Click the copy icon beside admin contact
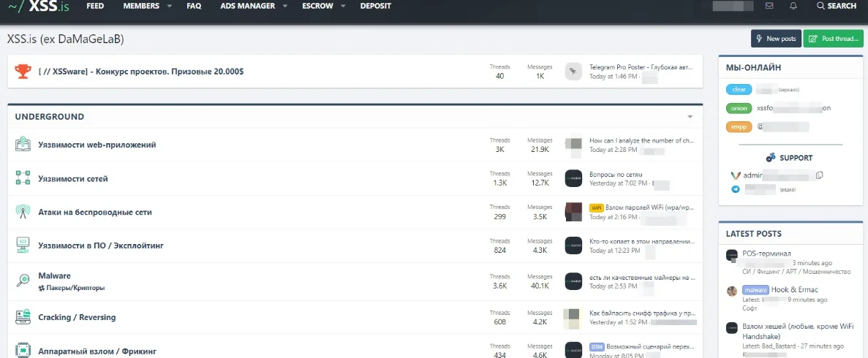868x358 pixels. click(x=820, y=175)
